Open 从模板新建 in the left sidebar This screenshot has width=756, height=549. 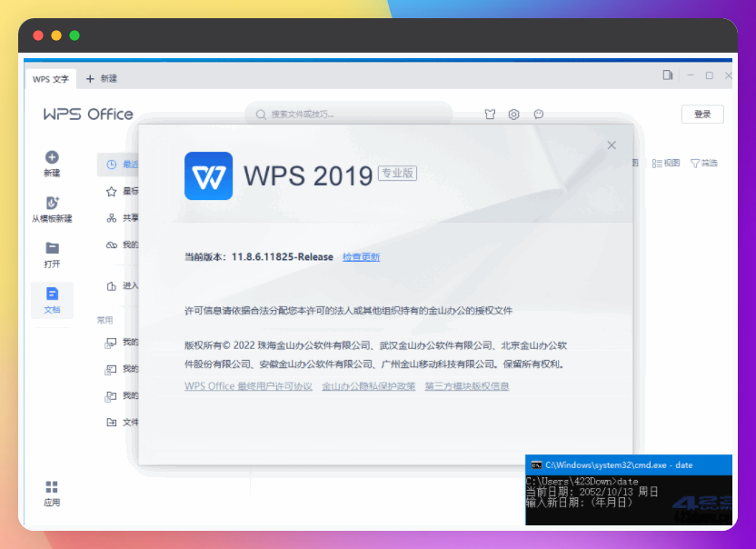pos(52,204)
